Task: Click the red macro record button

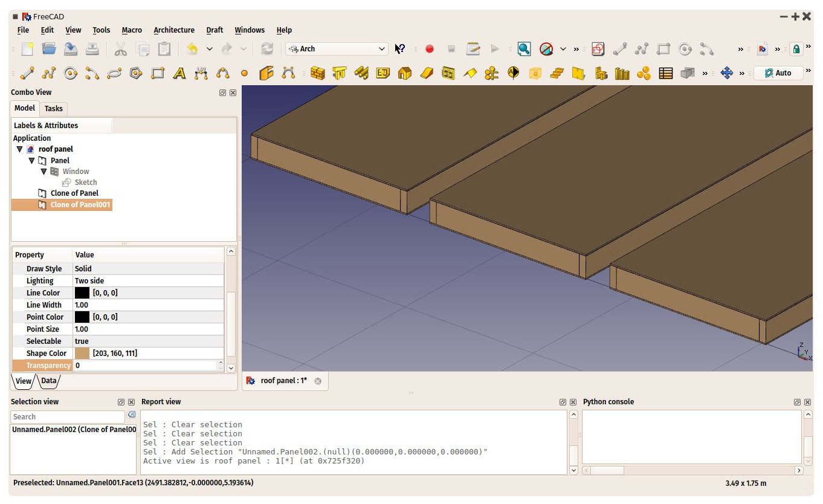Action: coord(430,49)
